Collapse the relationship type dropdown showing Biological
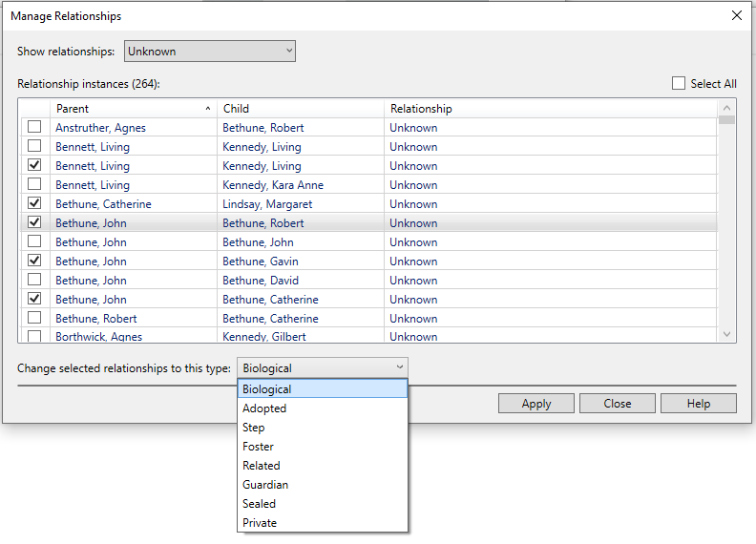Screen dimensions: 756x544 tap(322, 368)
